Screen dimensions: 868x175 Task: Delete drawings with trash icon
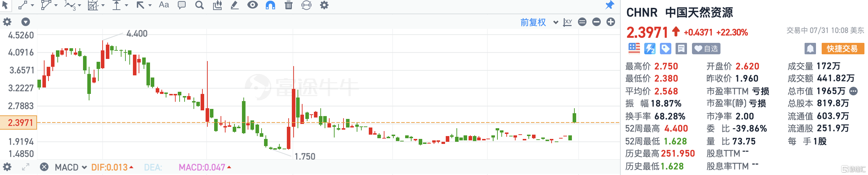289,5
